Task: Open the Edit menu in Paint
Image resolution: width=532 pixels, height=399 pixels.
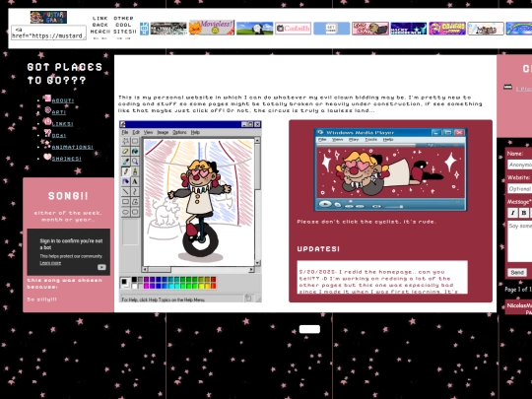Action: pyautogui.click(x=136, y=132)
